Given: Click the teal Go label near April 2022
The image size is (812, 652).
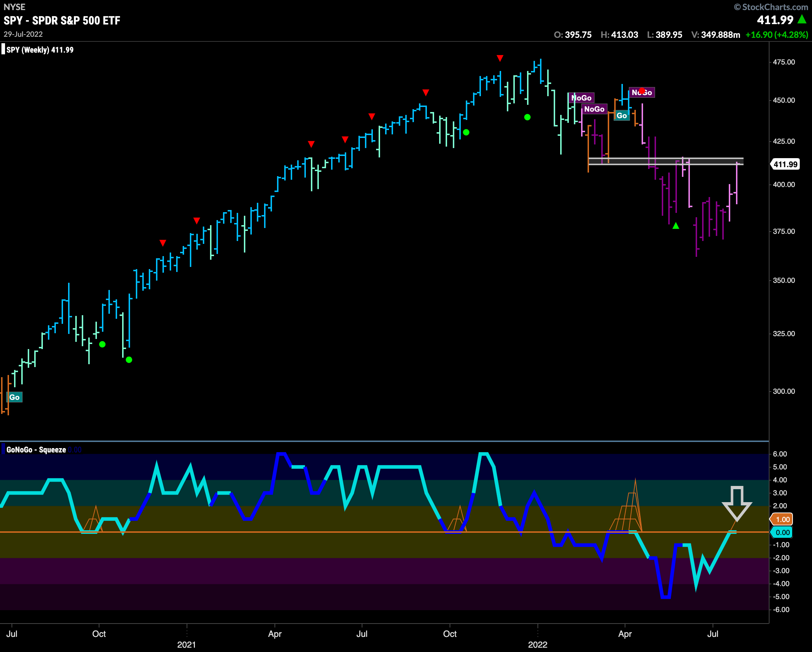Looking at the screenshot, I should pyautogui.click(x=621, y=116).
